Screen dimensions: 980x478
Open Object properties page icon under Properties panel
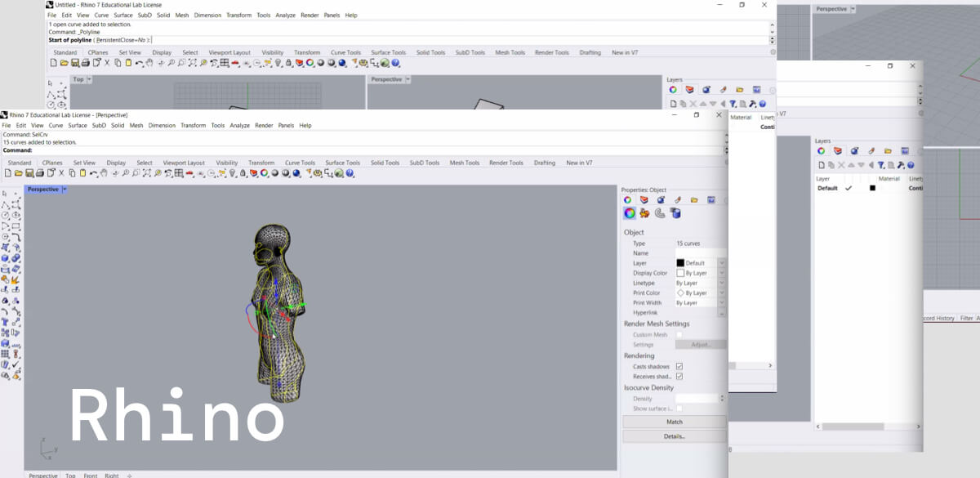630,213
